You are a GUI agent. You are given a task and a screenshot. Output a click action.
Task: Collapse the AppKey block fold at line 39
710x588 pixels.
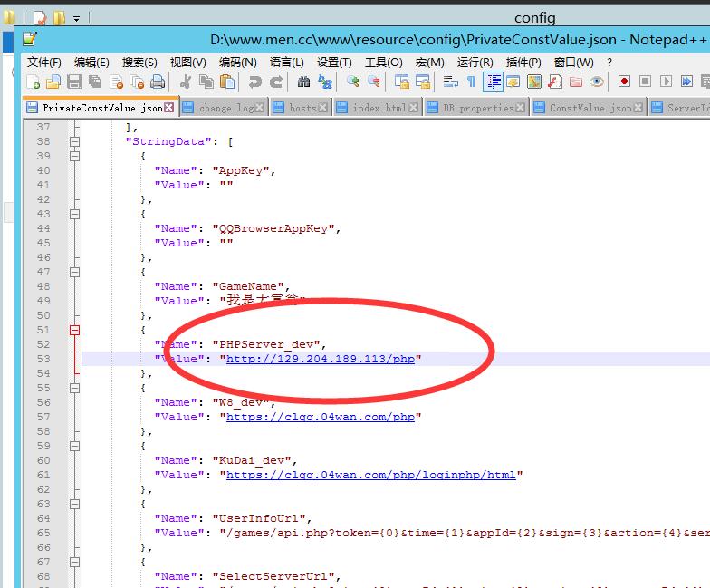coord(74,156)
